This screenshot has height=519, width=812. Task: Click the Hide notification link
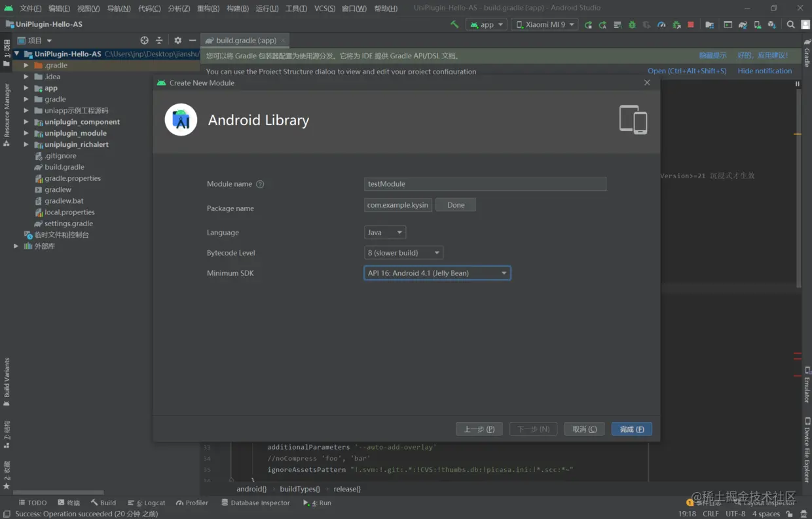click(765, 71)
